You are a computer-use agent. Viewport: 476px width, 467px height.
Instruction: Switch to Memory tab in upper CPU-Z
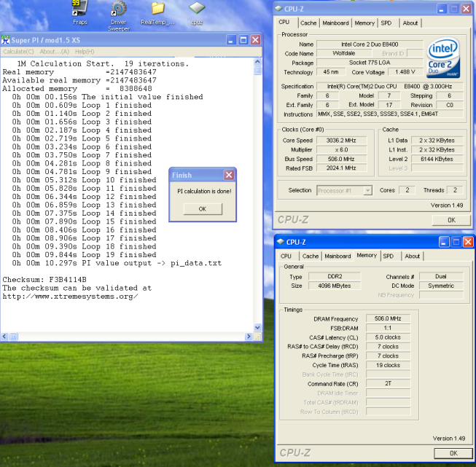click(x=364, y=23)
